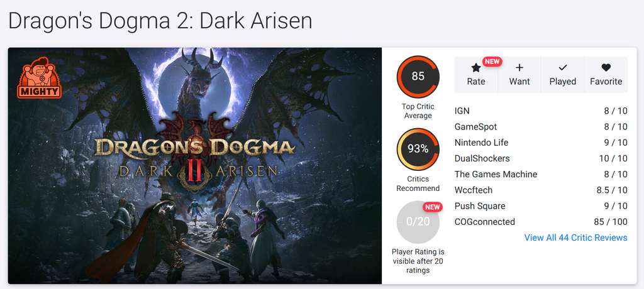Mark game as Played with checkmark
The width and height of the screenshot is (644, 289).
click(x=563, y=75)
